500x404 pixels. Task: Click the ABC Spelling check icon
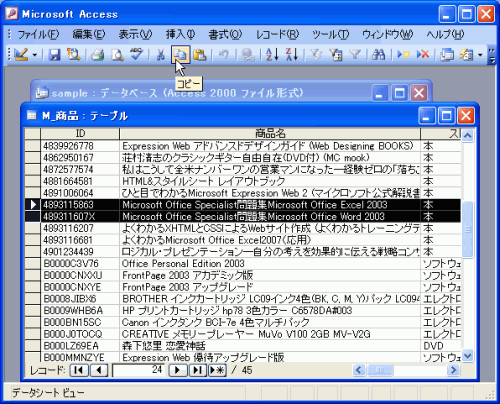[136, 54]
